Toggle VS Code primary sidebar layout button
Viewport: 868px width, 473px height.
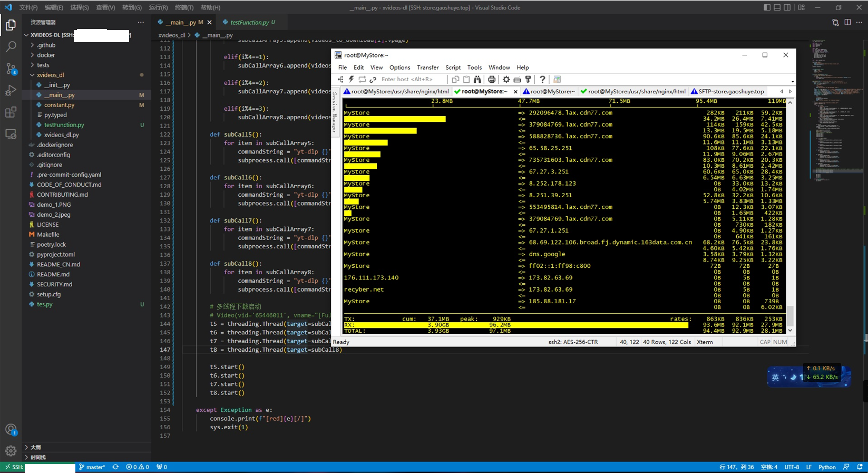767,7
